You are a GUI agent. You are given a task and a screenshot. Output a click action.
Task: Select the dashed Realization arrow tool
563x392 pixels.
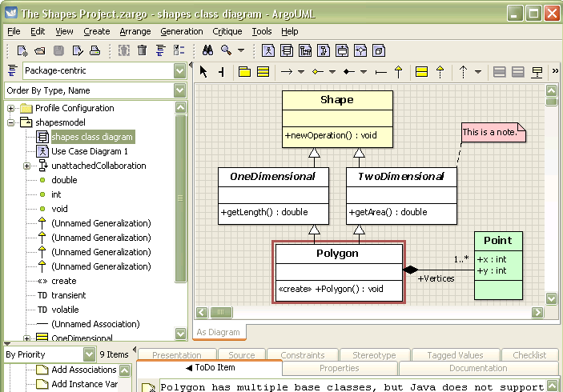pyautogui.click(x=440, y=72)
